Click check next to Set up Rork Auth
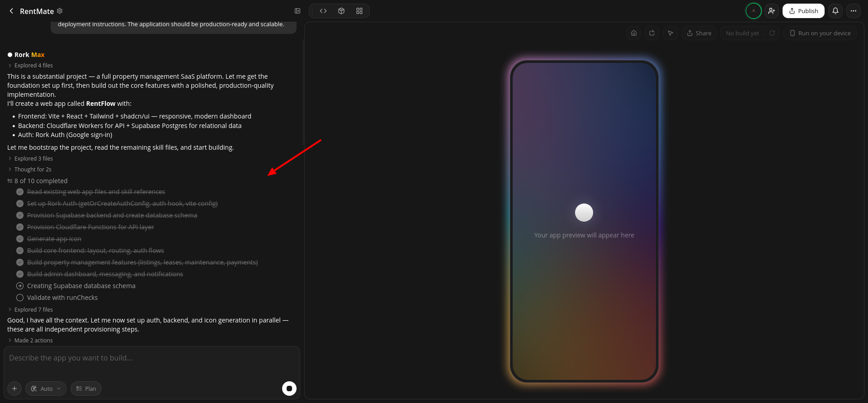 pos(20,204)
